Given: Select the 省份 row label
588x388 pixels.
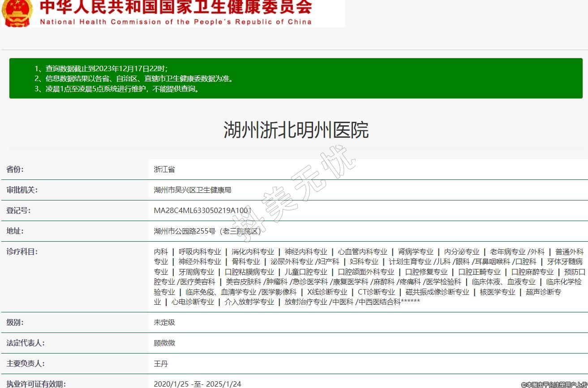Looking at the screenshot, I should [15, 169].
